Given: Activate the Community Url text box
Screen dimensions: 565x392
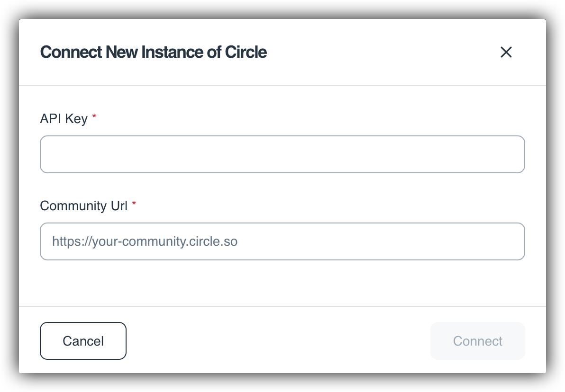Looking at the screenshot, I should pyautogui.click(x=282, y=241).
